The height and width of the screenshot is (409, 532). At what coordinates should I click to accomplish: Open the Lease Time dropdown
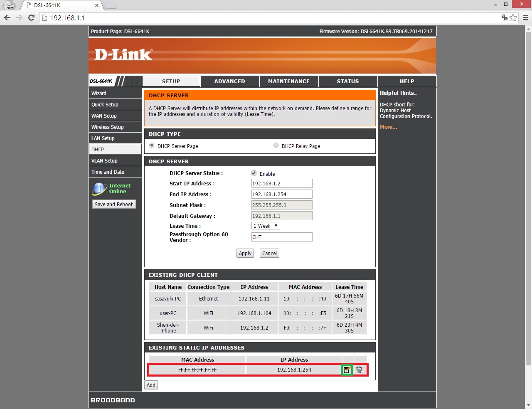[x=266, y=226]
